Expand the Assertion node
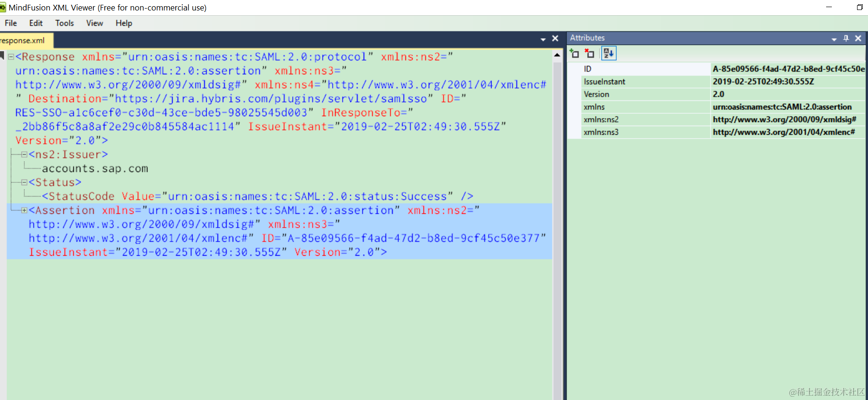The height and width of the screenshot is (400, 868). click(24, 210)
